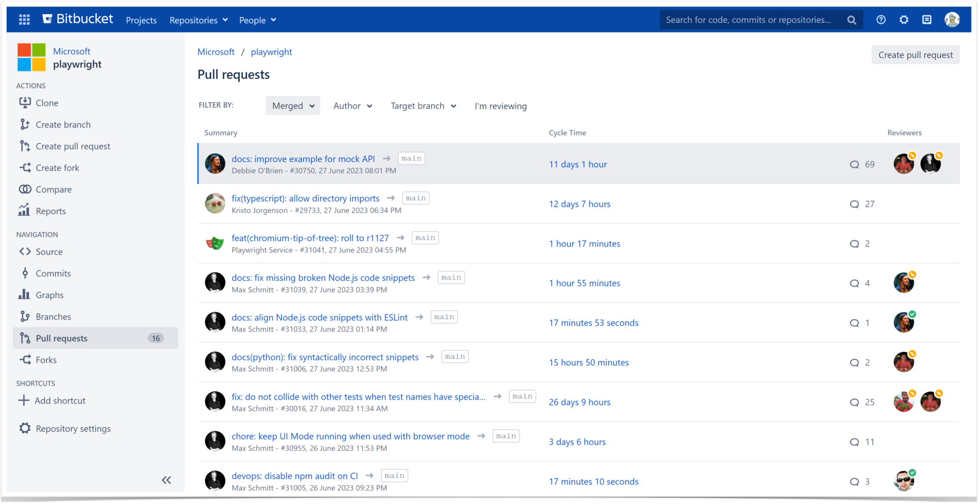Open the Create fork icon
980x504 pixels.
click(24, 168)
